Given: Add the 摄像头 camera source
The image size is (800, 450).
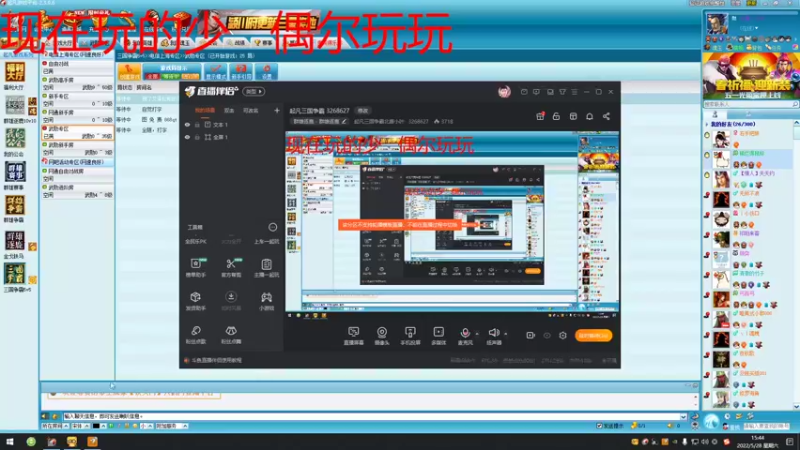Looking at the screenshot, I should pos(382,336).
